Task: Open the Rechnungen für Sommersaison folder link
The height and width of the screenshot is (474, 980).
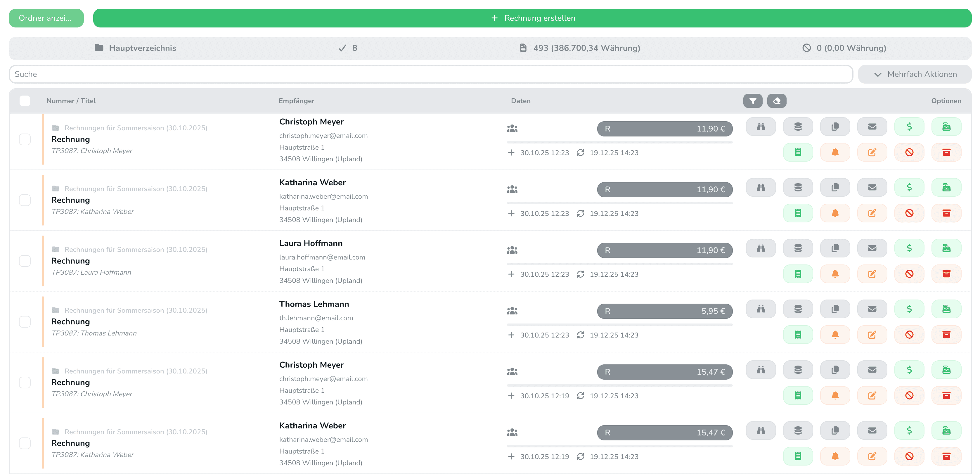Action: (136, 128)
